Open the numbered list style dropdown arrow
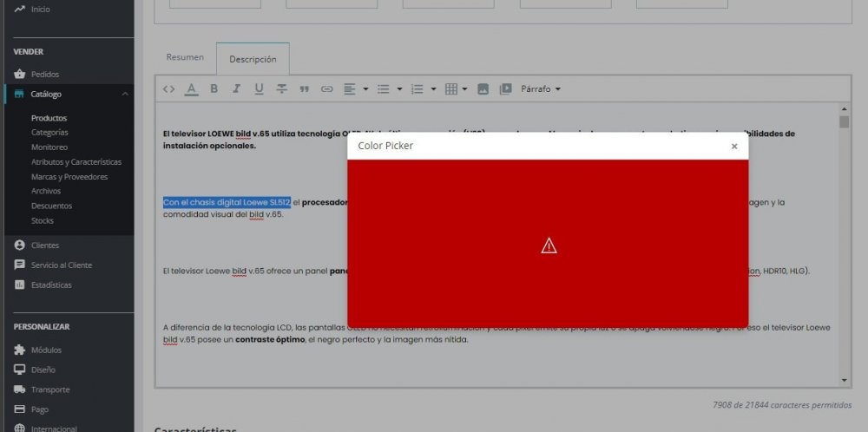The width and height of the screenshot is (868, 432). (x=433, y=89)
